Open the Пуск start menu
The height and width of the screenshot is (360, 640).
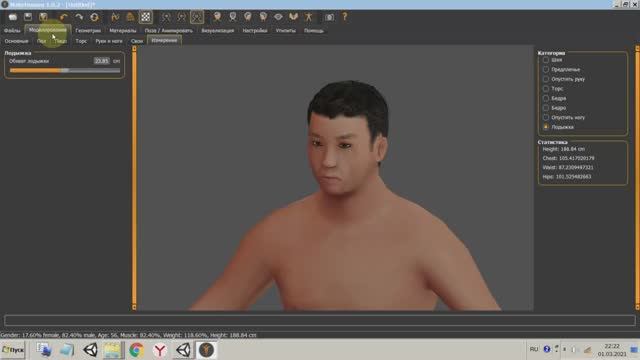[x=13, y=350]
